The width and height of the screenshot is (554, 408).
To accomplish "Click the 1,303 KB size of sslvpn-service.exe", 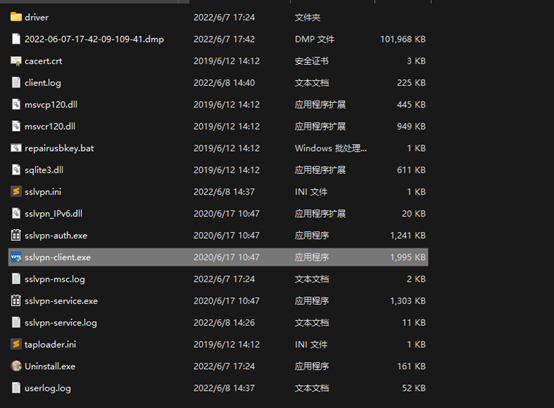I will coord(408,301).
